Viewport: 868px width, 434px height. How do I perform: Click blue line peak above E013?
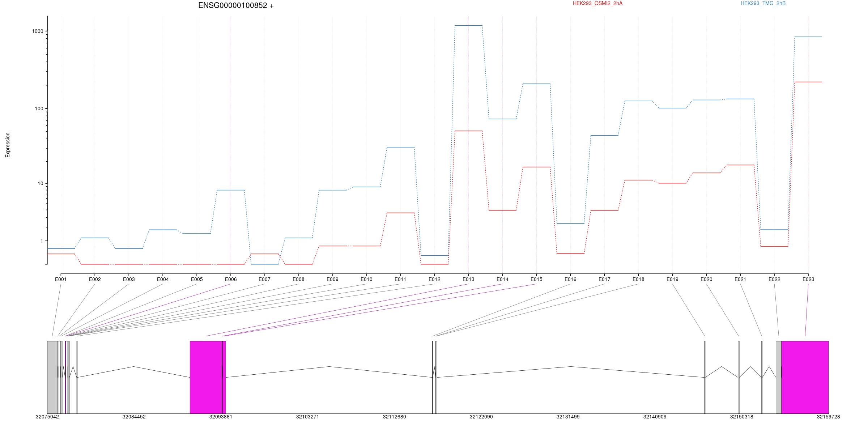pos(468,26)
